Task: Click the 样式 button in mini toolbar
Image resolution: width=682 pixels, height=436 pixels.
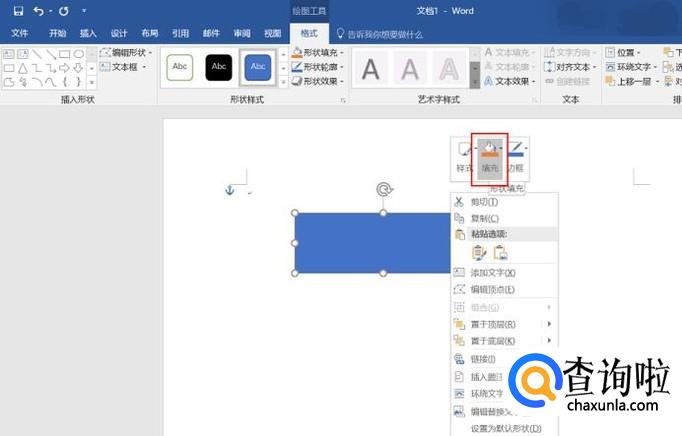Action: point(464,158)
